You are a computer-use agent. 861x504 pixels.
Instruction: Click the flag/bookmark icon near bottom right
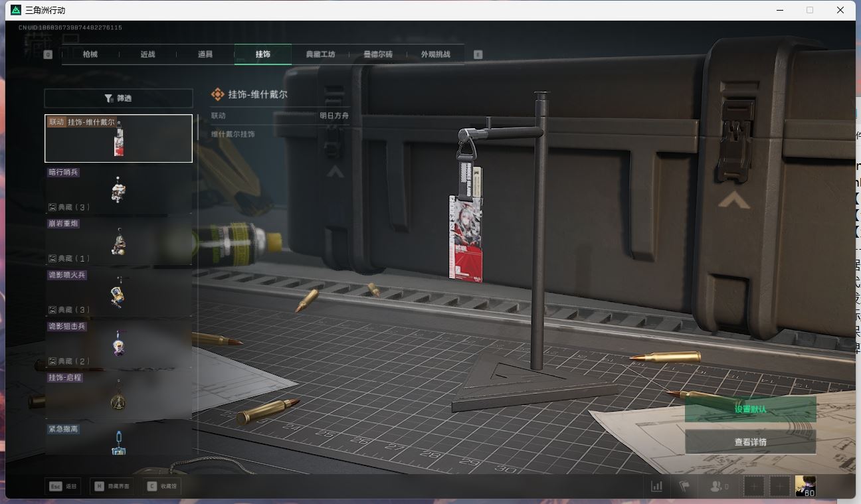(x=684, y=486)
